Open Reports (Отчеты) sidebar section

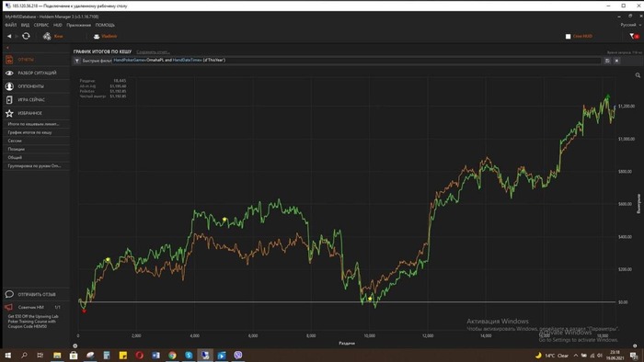[x=36, y=60]
